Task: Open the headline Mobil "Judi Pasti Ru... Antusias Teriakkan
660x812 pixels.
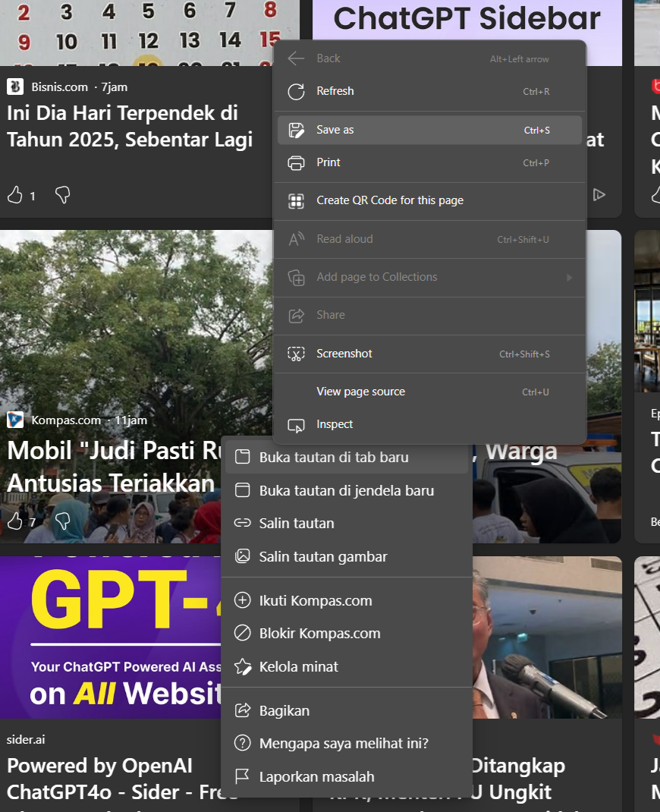Action: coord(114,467)
